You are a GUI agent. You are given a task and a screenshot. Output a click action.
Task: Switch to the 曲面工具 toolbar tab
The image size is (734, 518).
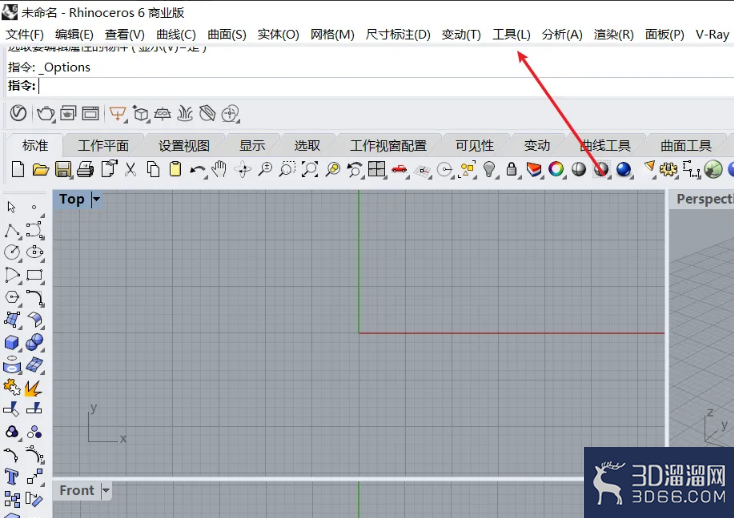(x=686, y=146)
